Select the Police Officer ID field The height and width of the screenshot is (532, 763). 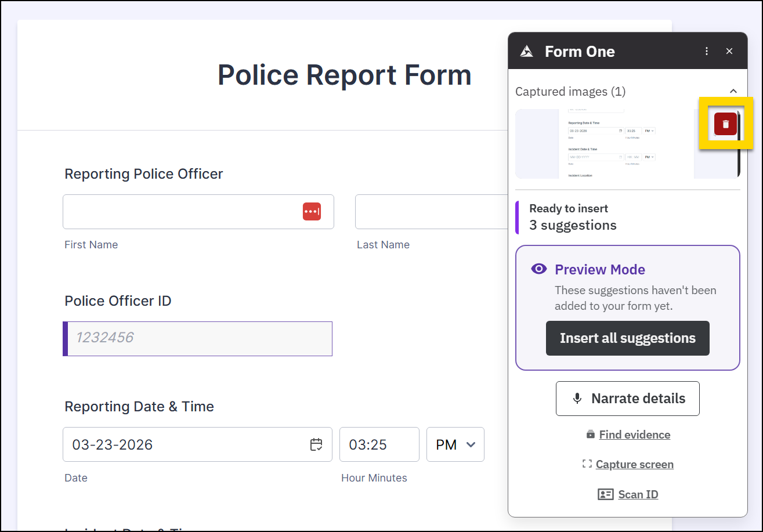(198, 338)
